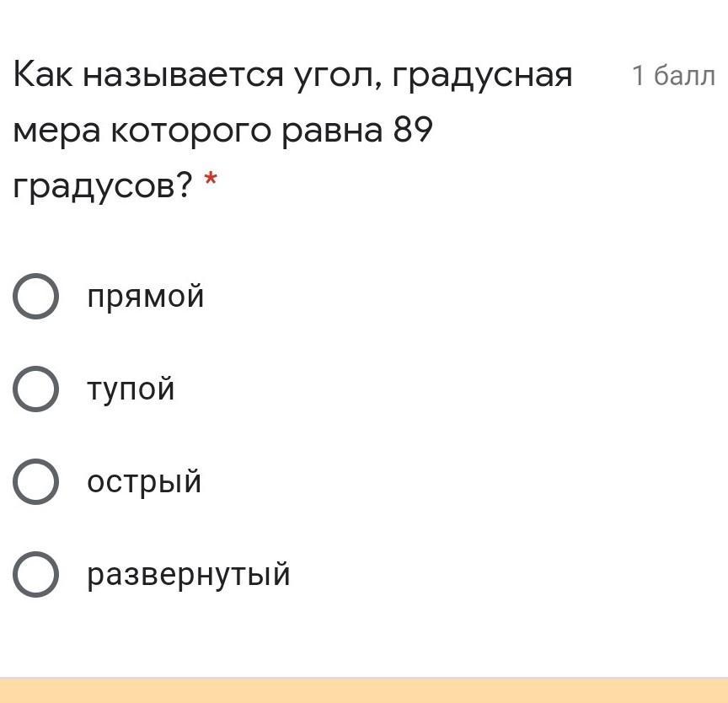Click the 1 балл points label
Screen dimensions: 728x703
click(673, 77)
